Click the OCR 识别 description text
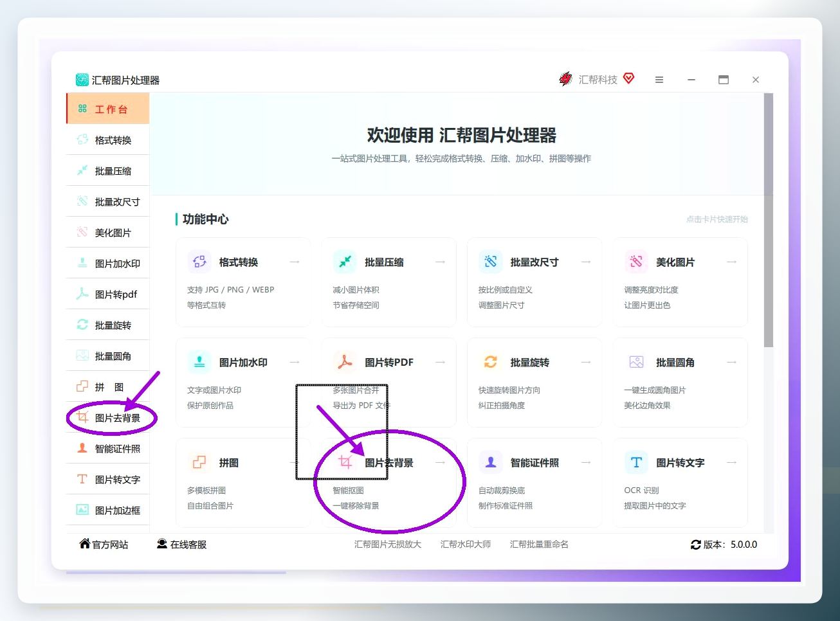The width and height of the screenshot is (840, 621). [641, 491]
